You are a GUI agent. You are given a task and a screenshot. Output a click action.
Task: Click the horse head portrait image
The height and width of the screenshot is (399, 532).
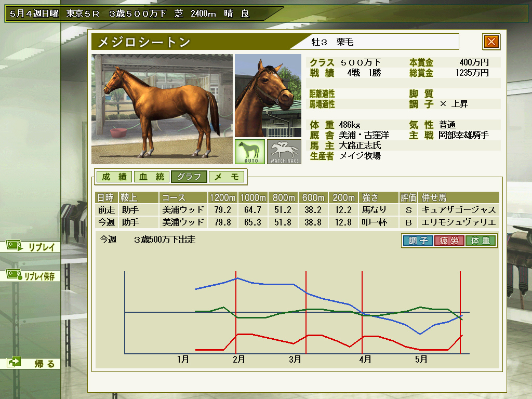tap(268, 96)
